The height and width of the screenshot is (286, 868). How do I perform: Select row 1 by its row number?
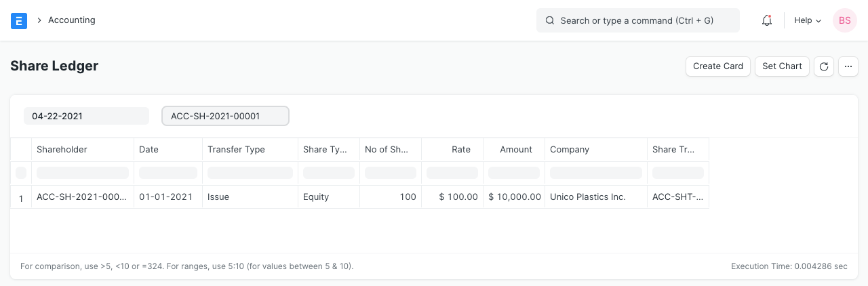point(21,198)
